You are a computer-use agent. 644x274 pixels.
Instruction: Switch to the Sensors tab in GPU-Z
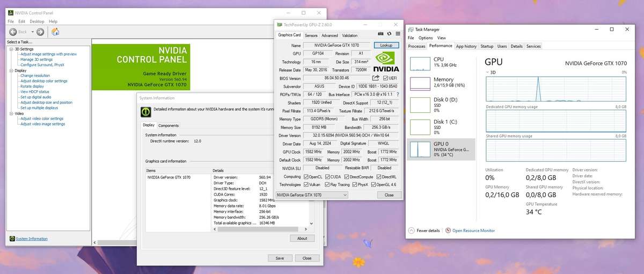311,35
